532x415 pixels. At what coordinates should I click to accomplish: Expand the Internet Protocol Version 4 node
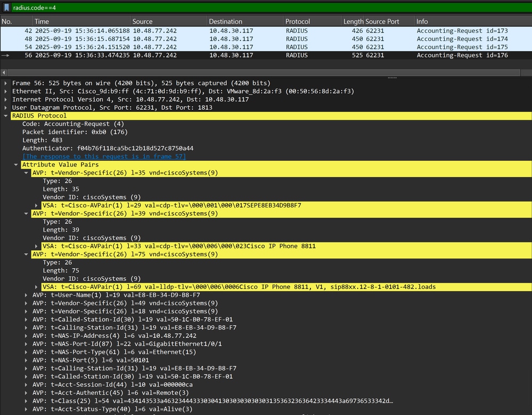(x=6, y=99)
